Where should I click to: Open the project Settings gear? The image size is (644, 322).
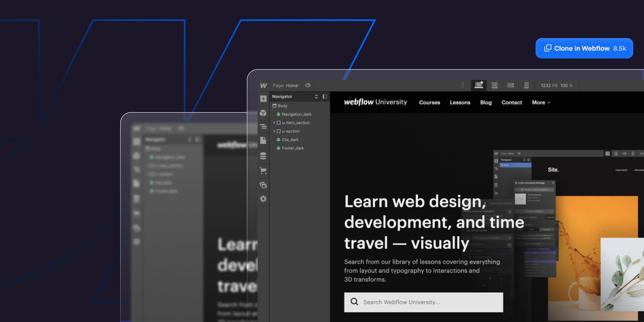(x=263, y=199)
